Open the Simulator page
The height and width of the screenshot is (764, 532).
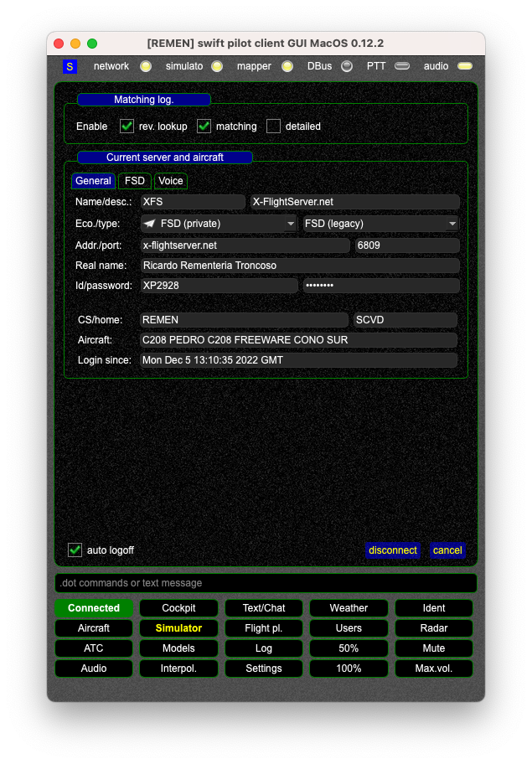pyautogui.click(x=178, y=628)
